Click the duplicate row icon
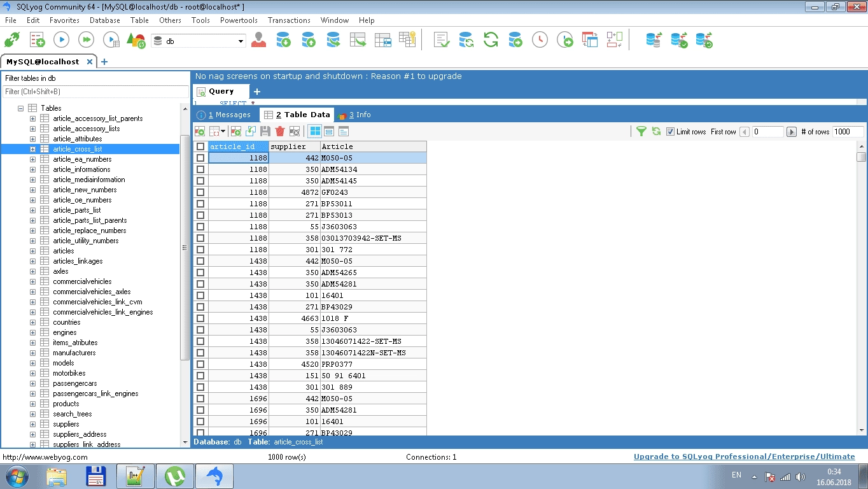 (x=250, y=131)
